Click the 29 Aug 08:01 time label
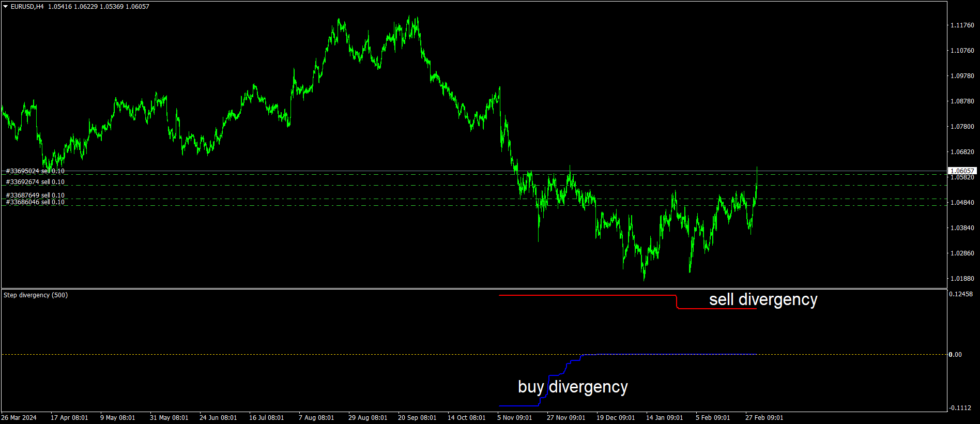Viewport: 980px width, 424px height. [x=367, y=418]
